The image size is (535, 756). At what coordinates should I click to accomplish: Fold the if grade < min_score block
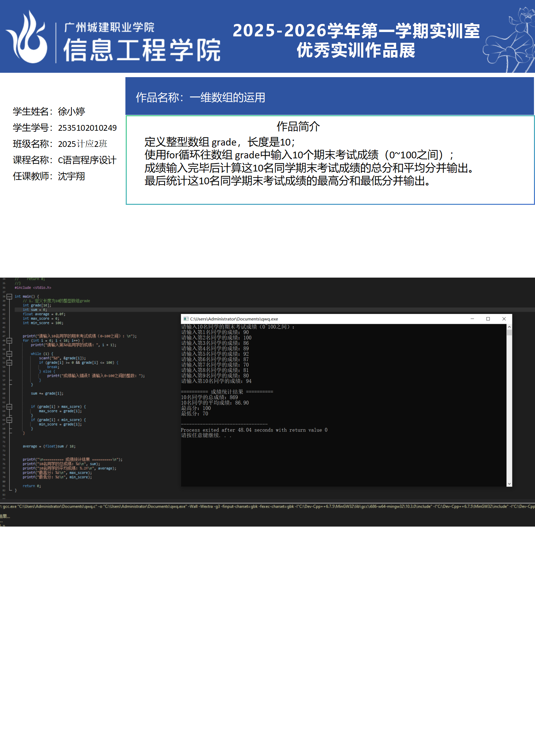click(x=9, y=420)
